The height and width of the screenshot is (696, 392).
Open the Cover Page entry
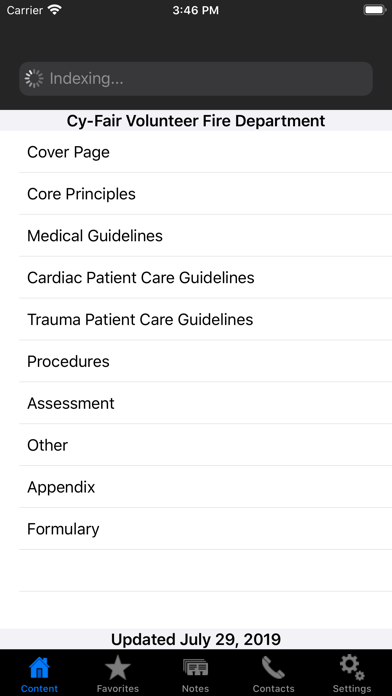(x=205, y=152)
